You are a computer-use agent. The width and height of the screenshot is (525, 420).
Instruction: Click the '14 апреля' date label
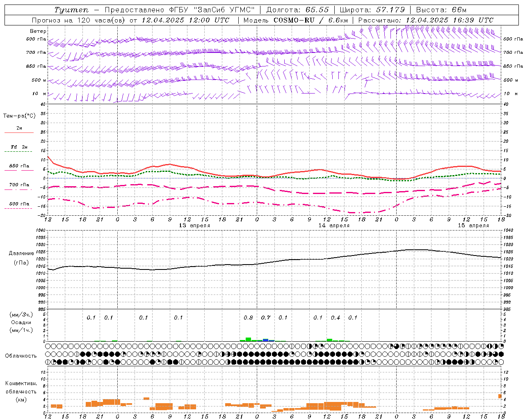[334, 226]
